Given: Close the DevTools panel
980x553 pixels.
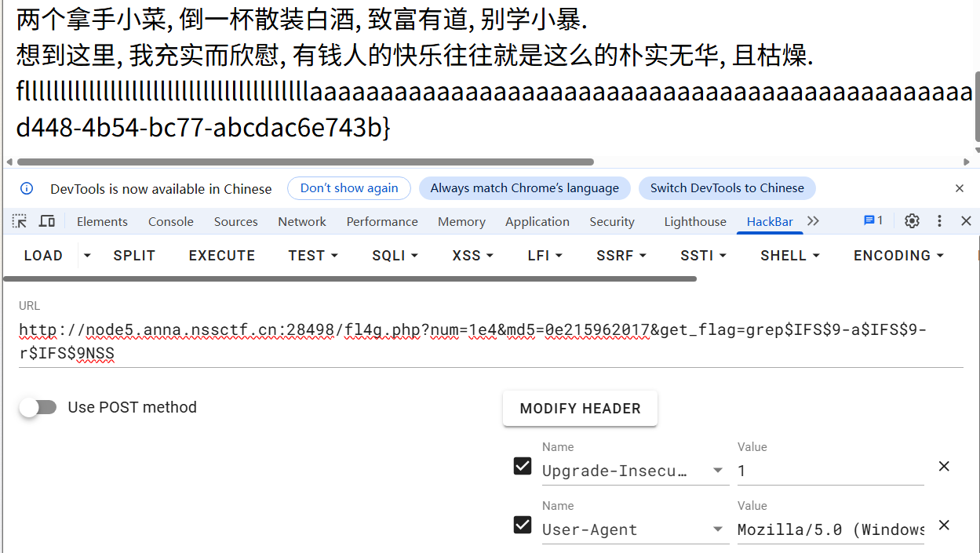Looking at the screenshot, I should [x=967, y=221].
